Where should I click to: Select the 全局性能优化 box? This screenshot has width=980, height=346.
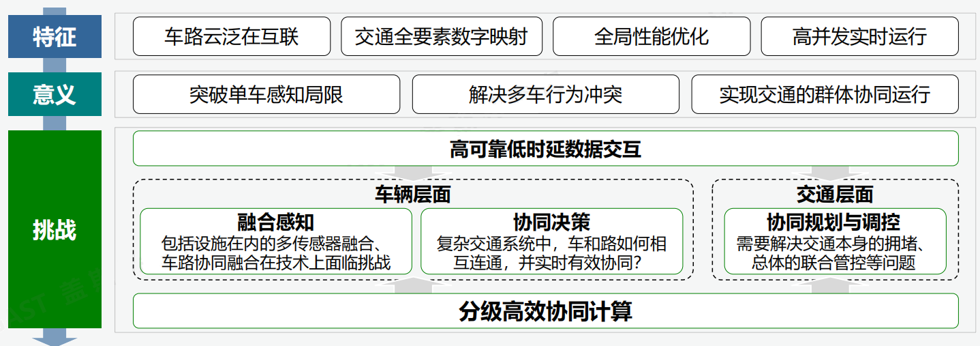pyautogui.click(x=652, y=36)
